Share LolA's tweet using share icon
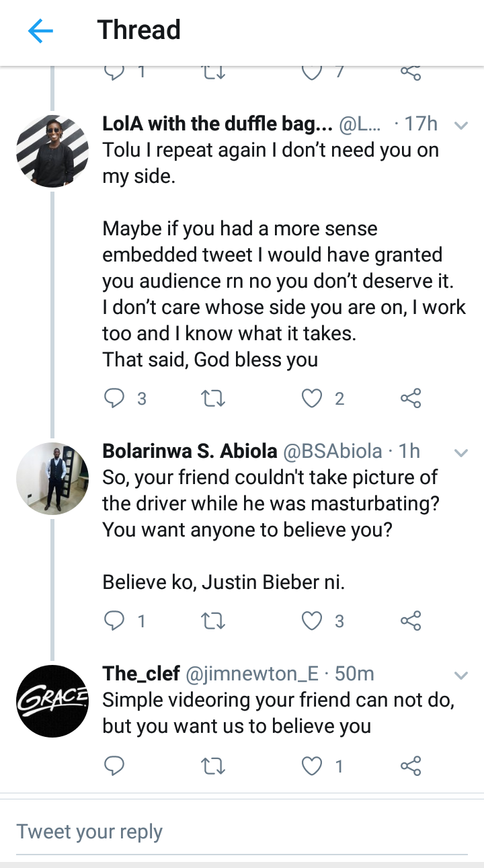Viewport: 484px width, 868px height. 410,399
